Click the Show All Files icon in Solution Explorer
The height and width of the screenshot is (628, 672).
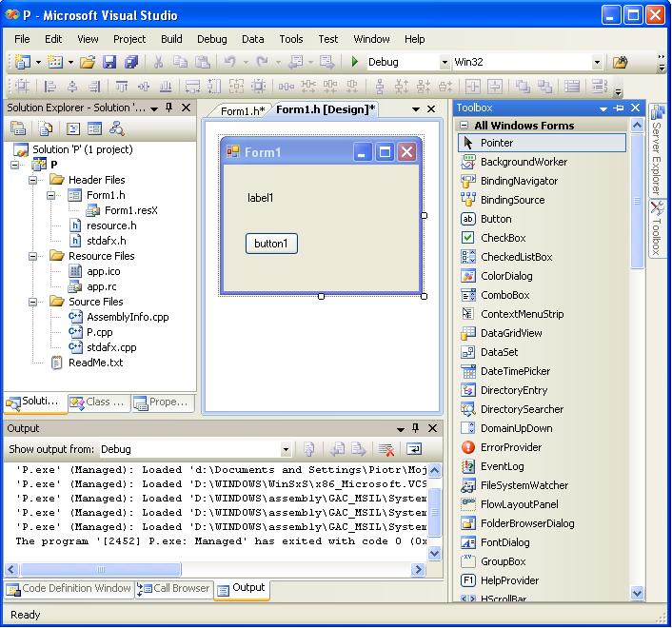pos(45,128)
